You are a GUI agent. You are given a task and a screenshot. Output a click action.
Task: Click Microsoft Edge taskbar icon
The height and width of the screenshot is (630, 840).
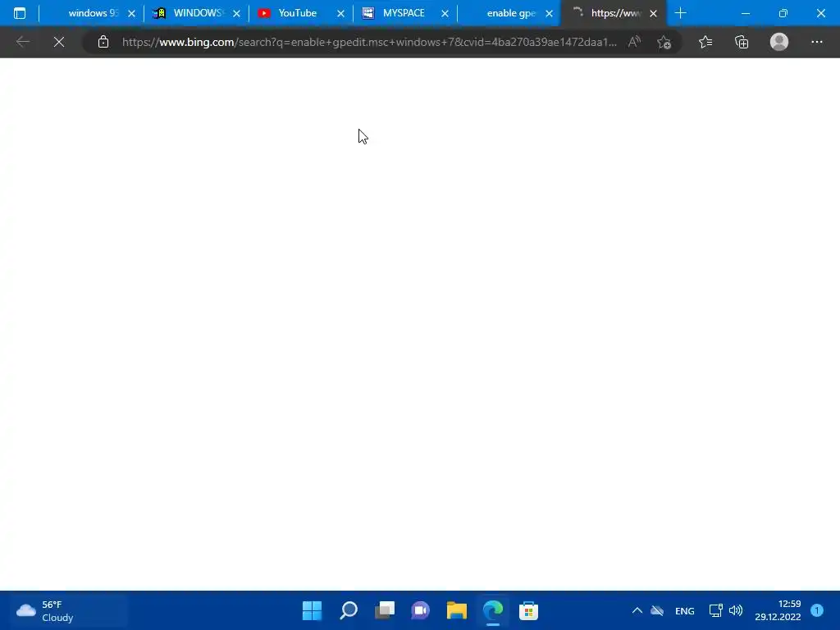493,610
